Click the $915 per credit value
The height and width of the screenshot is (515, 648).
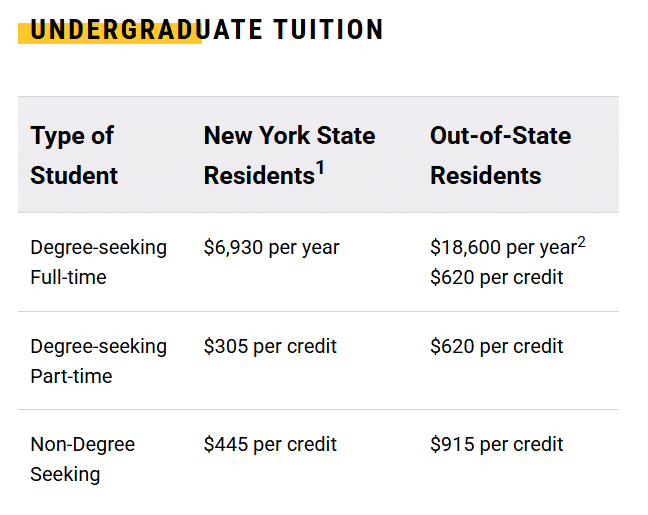496,444
